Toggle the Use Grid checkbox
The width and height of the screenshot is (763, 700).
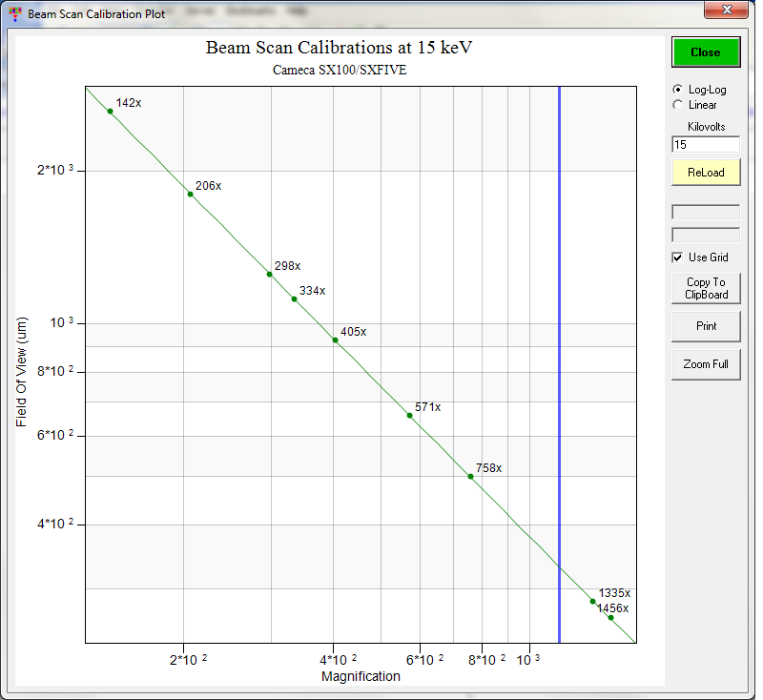(678, 257)
